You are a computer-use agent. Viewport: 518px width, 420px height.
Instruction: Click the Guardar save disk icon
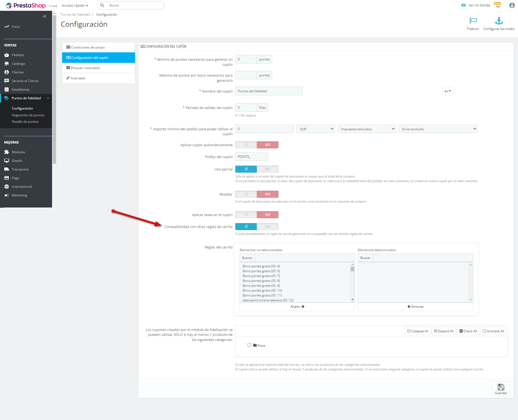[x=501, y=387]
